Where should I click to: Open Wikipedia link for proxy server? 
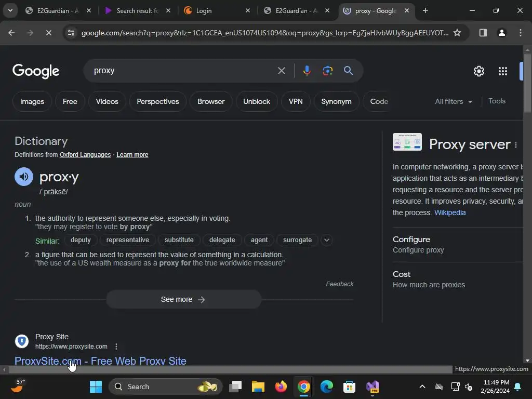450,212
